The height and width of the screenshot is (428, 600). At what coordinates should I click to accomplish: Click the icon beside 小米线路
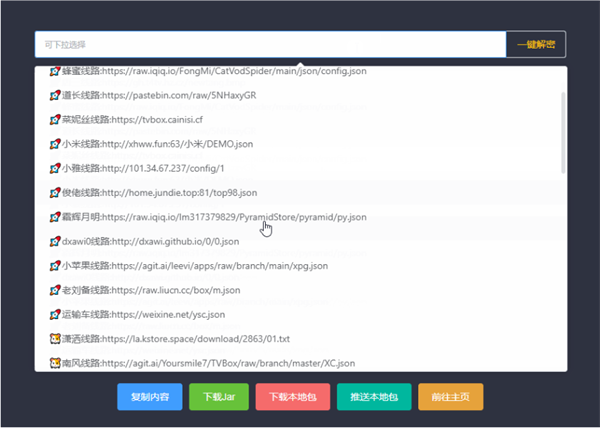coord(55,144)
